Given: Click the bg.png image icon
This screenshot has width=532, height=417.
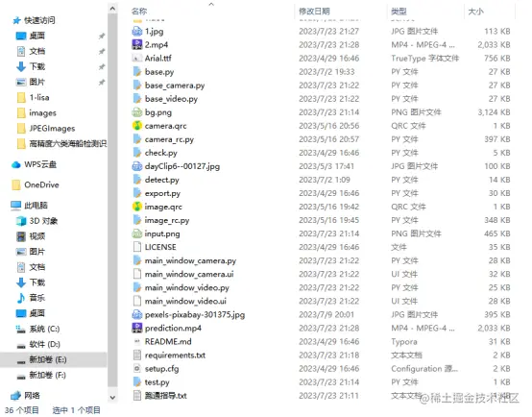Looking at the screenshot, I should (136, 112).
